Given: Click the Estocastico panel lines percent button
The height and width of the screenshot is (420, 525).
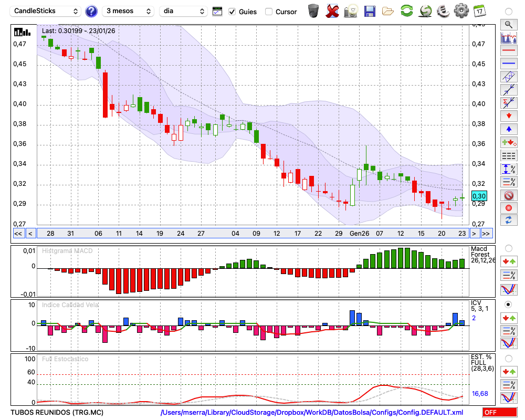Looking at the screenshot, I should [509, 385].
